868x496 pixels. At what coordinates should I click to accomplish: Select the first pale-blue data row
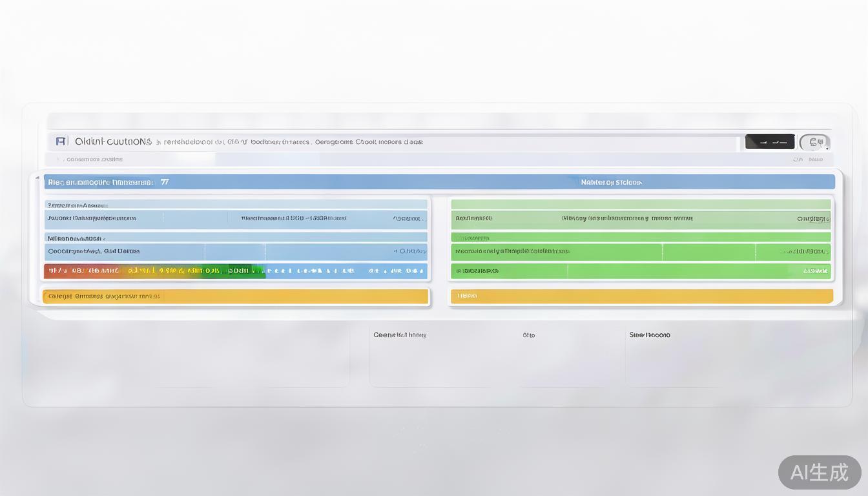click(236, 218)
